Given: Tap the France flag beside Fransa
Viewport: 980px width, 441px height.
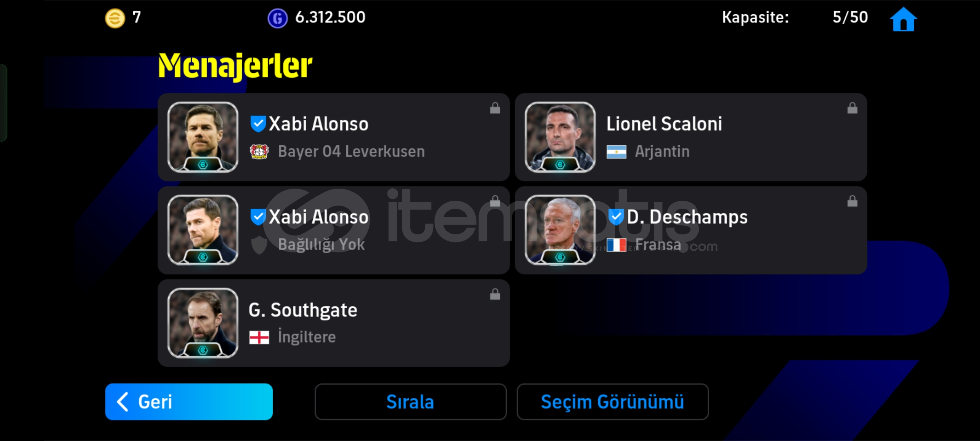Looking at the screenshot, I should 616,245.
